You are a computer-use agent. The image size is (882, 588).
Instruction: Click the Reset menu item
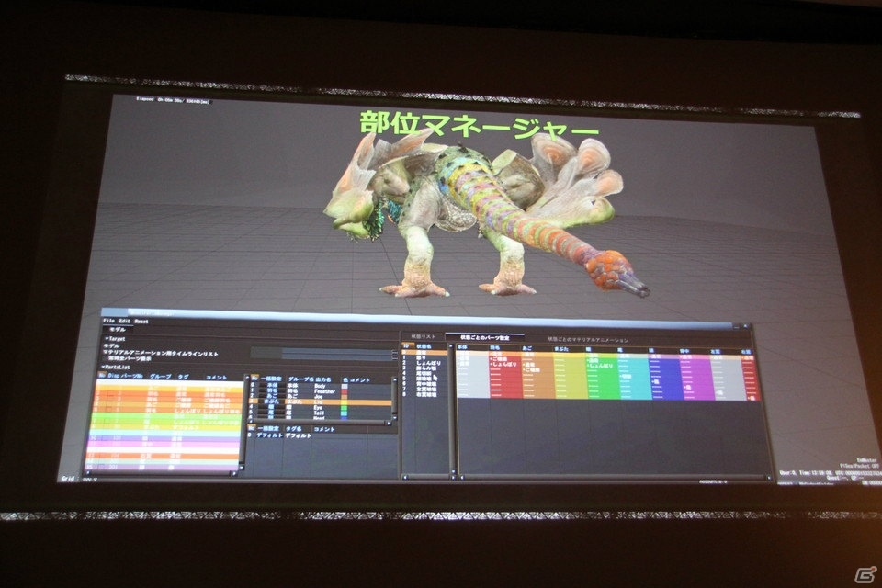tap(141, 322)
